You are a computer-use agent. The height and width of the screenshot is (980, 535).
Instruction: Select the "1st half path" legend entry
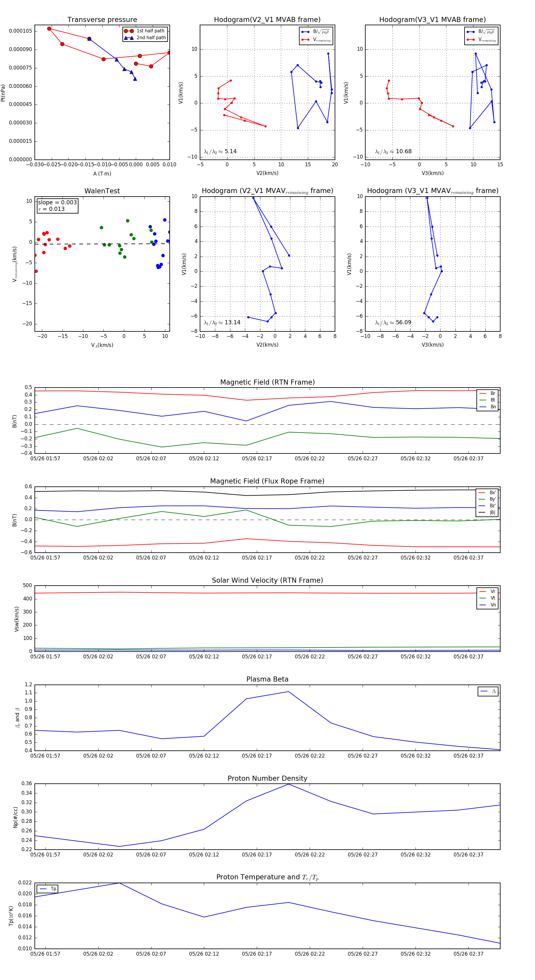(x=145, y=31)
